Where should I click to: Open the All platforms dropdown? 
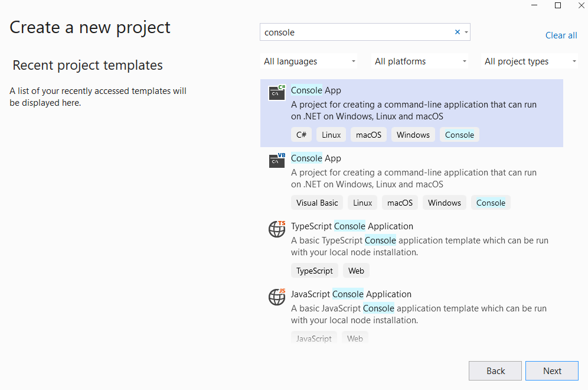tap(419, 61)
